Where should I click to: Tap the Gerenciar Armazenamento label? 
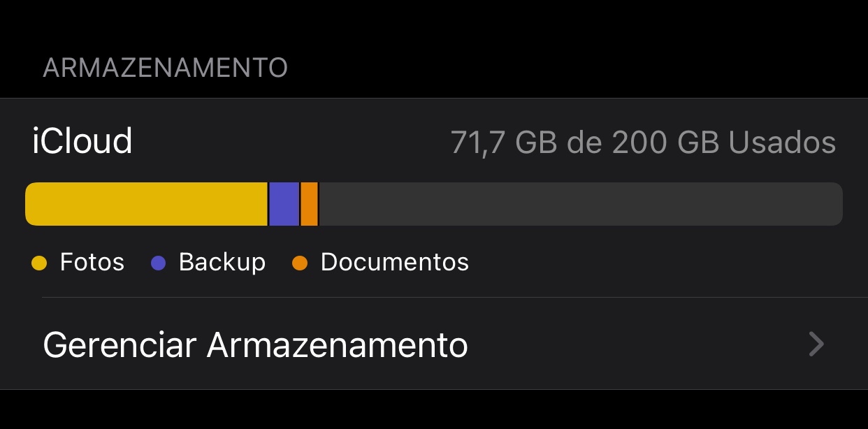[x=255, y=344]
